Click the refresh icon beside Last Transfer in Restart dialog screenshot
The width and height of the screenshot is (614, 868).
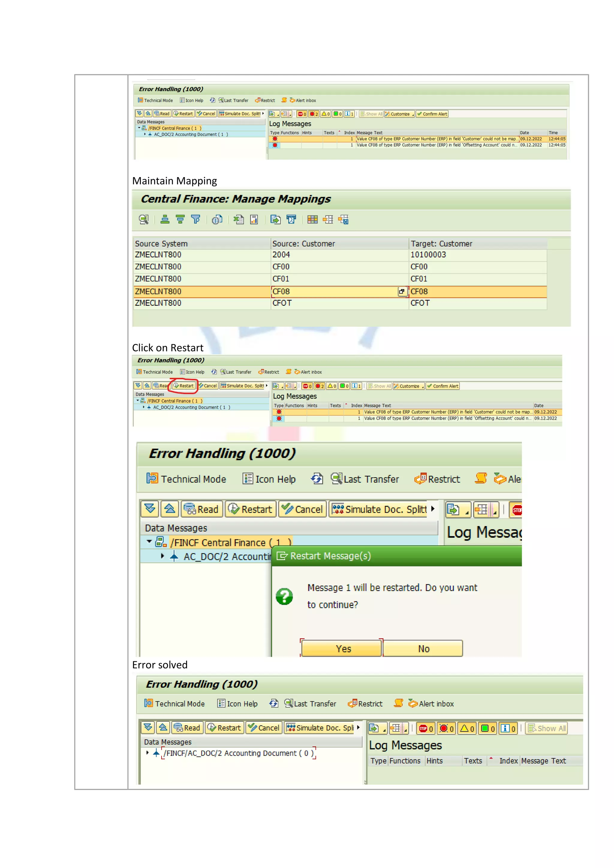317,479
